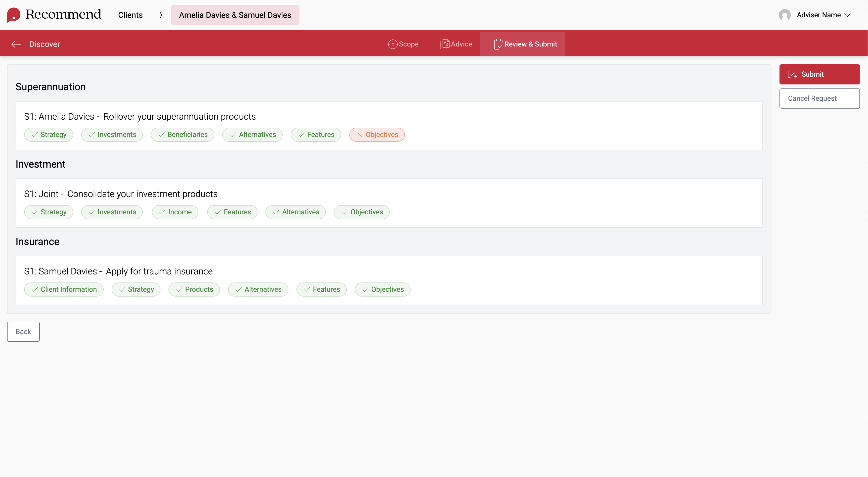Open the Superannuation Beneficiaries check chip
Image resolution: width=868 pixels, height=477 pixels.
[183, 135]
